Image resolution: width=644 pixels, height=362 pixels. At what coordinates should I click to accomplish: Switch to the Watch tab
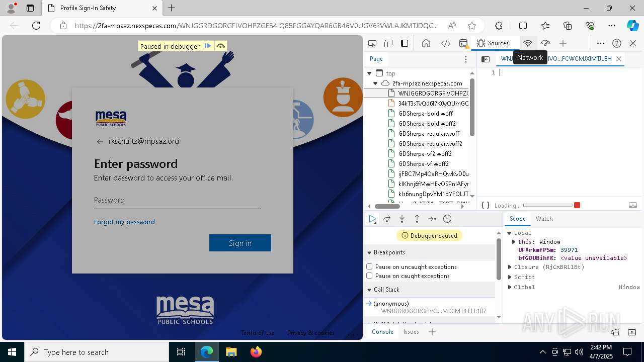pyautogui.click(x=544, y=219)
